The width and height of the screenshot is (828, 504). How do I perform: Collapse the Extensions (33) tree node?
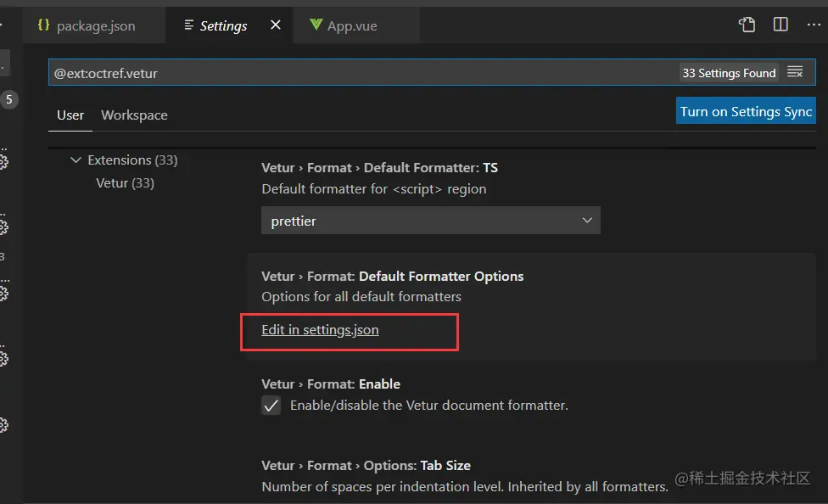coord(76,160)
